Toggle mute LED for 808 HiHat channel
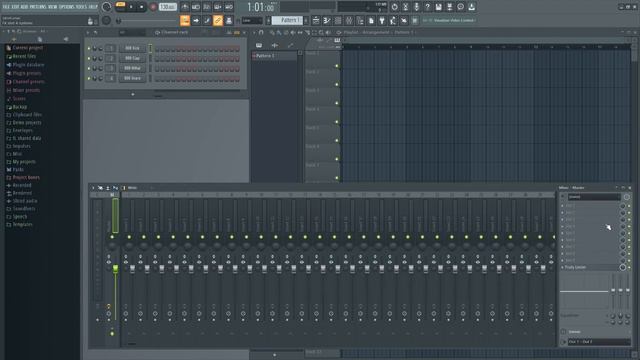Image resolution: width=640 pixels, height=360 pixels. pyautogui.click(x=89, y=68)
